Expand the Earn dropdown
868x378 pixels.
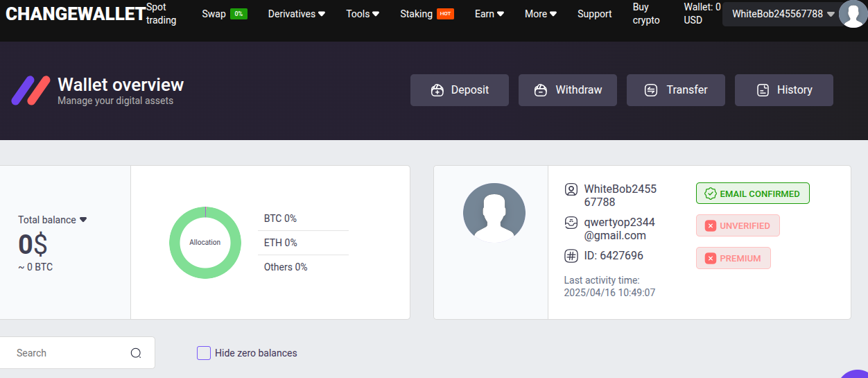pos(489,14)
